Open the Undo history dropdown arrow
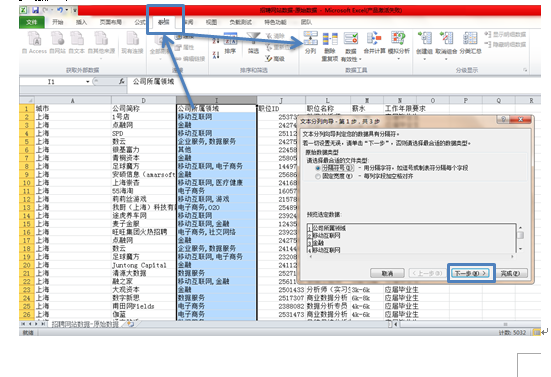This screenshot has width=551, height=377. click(x=66, y=10)
